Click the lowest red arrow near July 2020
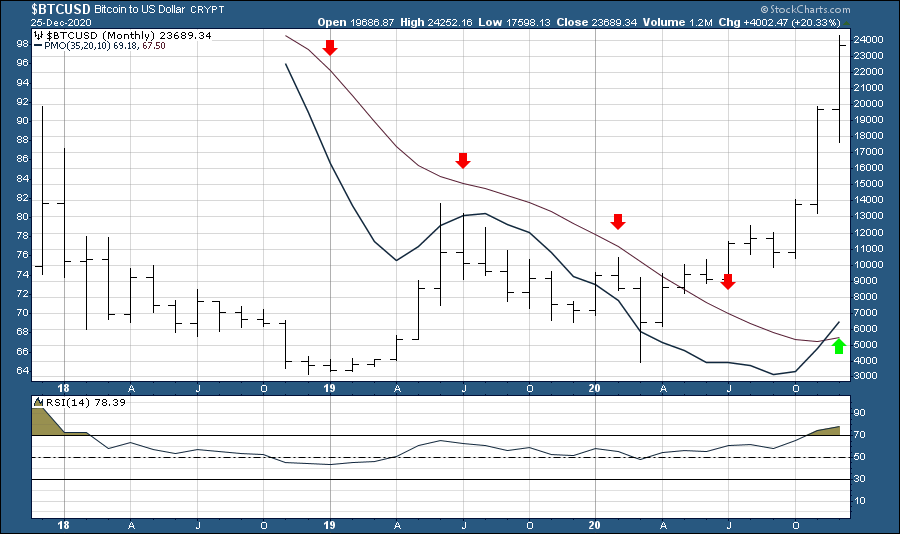This screenshot has height=534, width=900. 728,281
